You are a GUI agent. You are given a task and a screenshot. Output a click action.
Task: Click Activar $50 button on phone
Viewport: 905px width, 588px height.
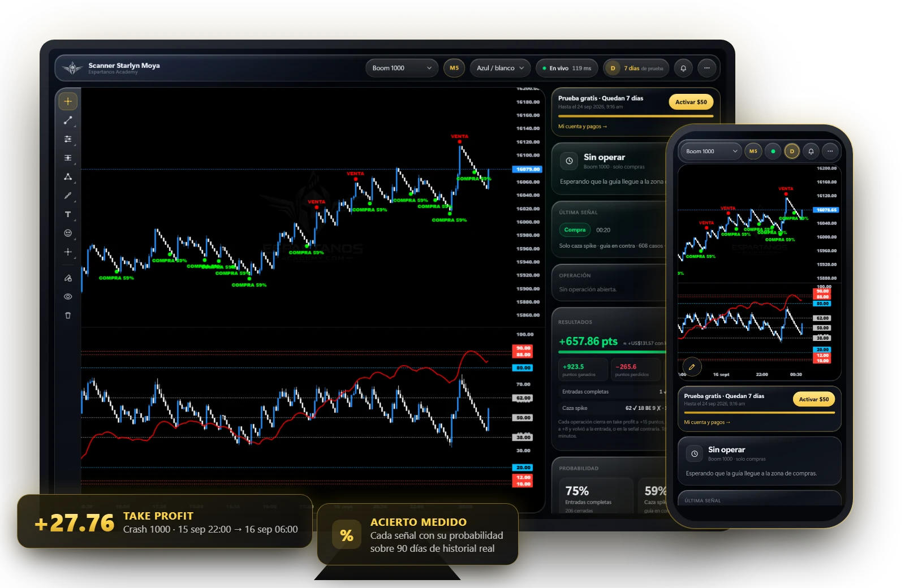point(814,399)
